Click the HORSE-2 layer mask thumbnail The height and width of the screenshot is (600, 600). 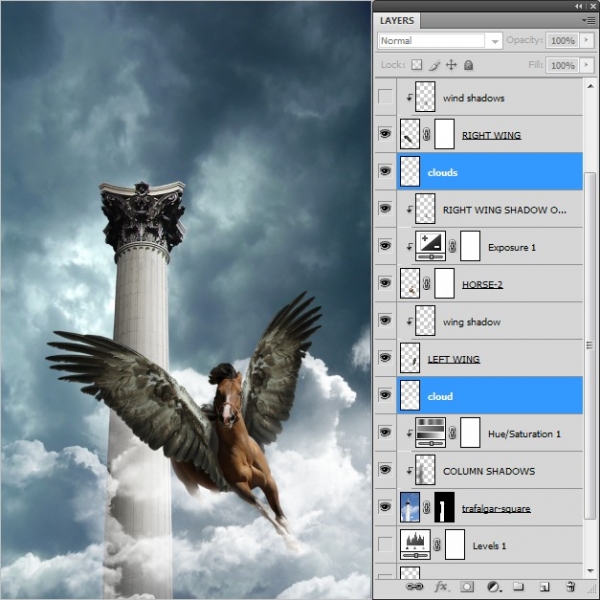444,283
